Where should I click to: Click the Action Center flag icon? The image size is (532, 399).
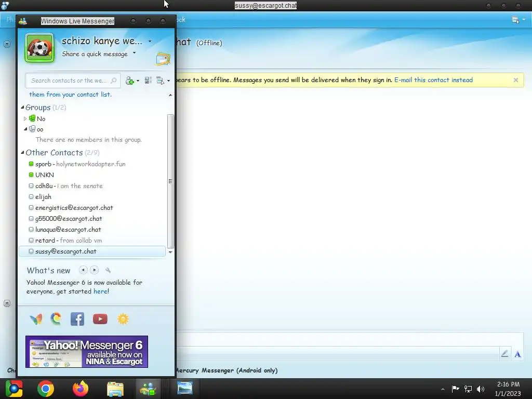(455, 389)
